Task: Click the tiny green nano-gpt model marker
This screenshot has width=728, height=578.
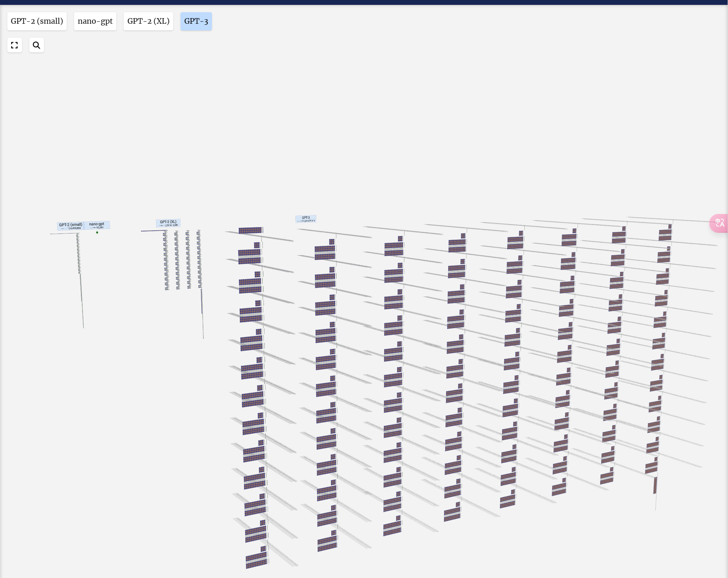Action: point(97,232)
